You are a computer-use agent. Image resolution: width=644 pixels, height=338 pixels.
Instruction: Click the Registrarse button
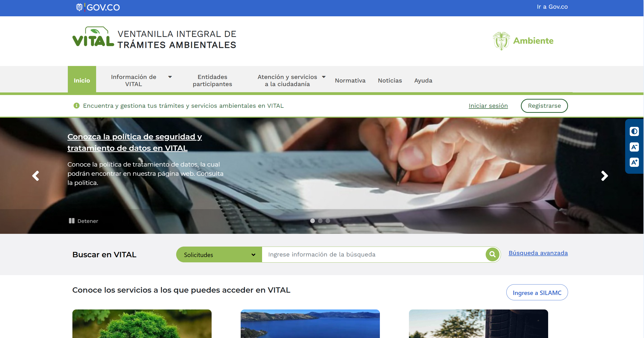click(x=544, y=106)
